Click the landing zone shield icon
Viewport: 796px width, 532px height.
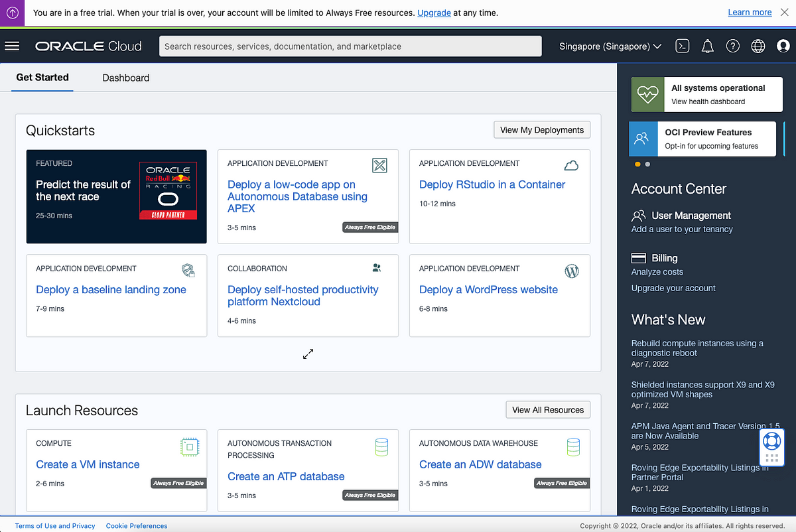click(x=188, y=270)
